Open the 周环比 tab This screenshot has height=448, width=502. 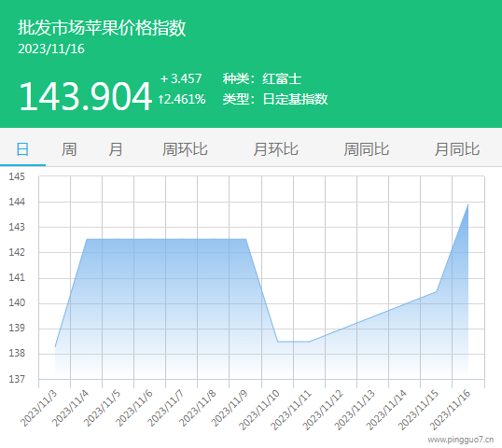[x=185, y=149]
